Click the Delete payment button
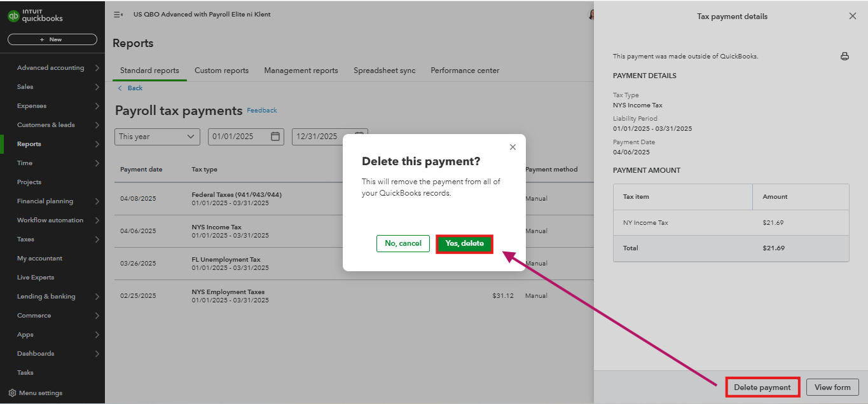 pyautogui.click(x=762, y=387)
